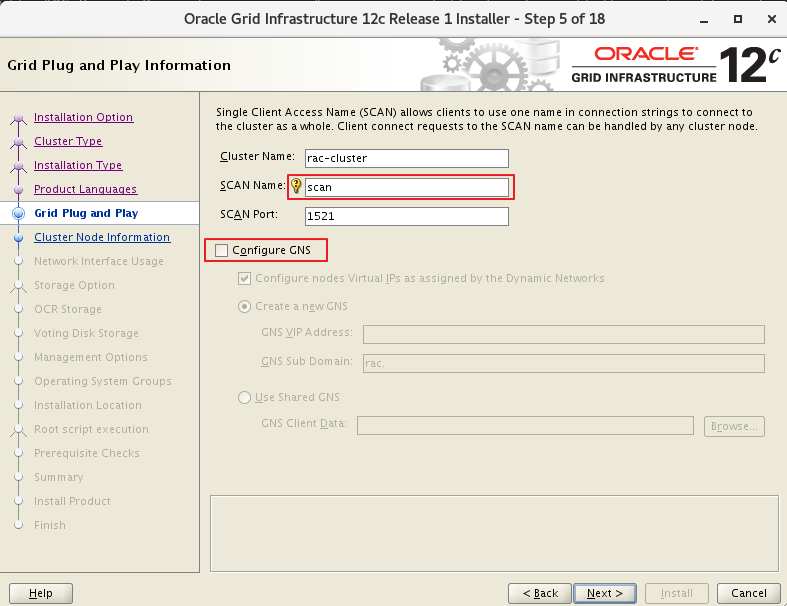Screen dimensions: 787x606
Task: Click the current Grid Plug and Play step marker
Action: coord(19,213)
